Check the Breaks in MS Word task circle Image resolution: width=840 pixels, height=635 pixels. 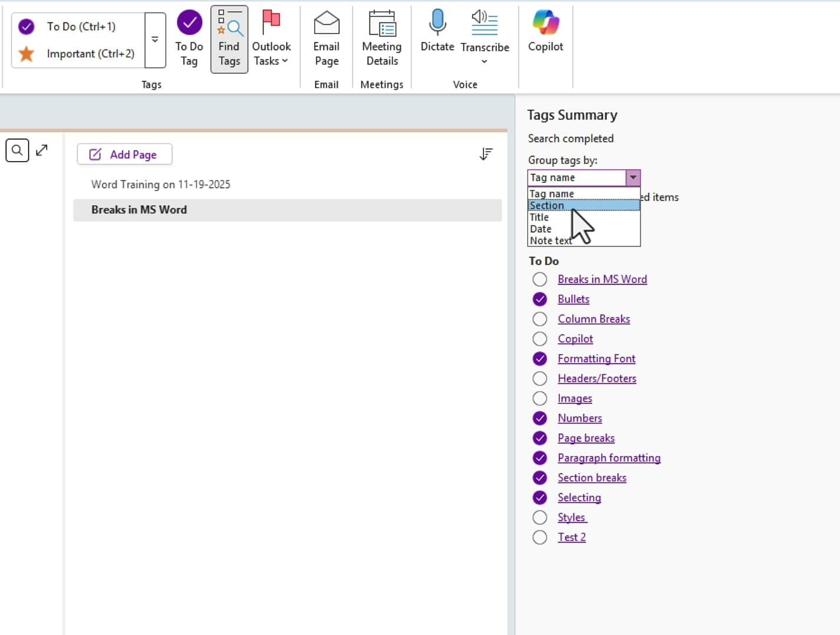539,279
